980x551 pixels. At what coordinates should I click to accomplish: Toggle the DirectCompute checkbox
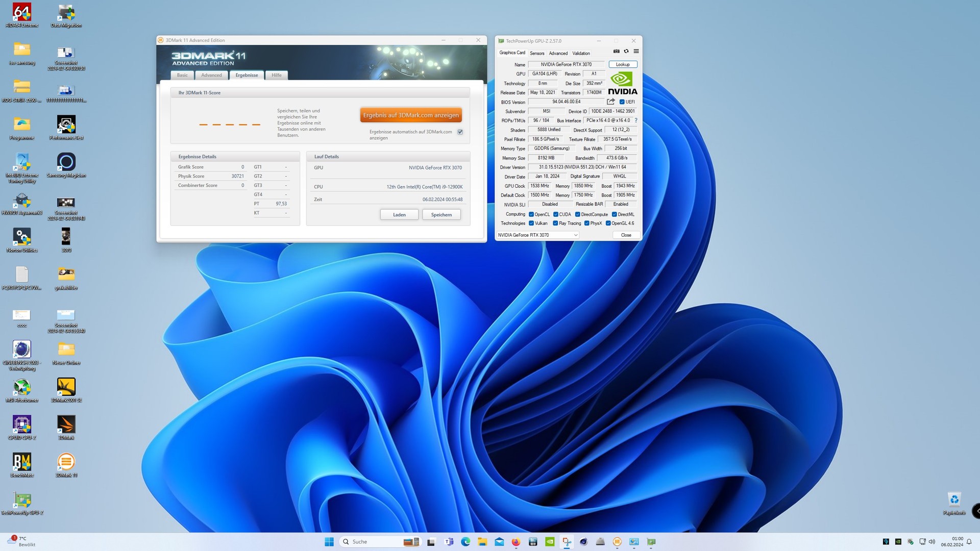coord(578,214)
